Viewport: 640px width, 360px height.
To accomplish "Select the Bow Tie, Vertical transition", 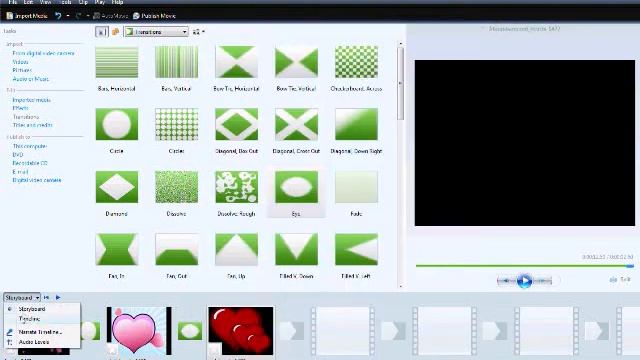I will pos(296,62).
